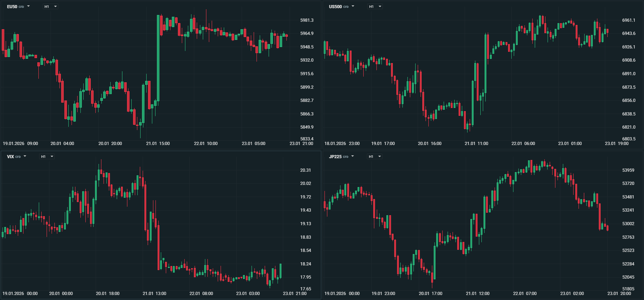
Task: Open the EU50 symbol dropdown arrow
Action: point(28,6)
